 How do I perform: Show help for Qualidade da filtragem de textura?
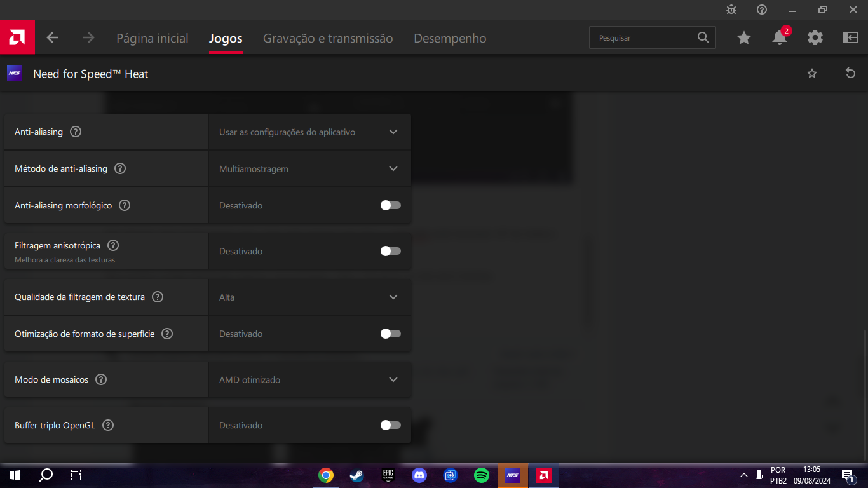[158, 297]
